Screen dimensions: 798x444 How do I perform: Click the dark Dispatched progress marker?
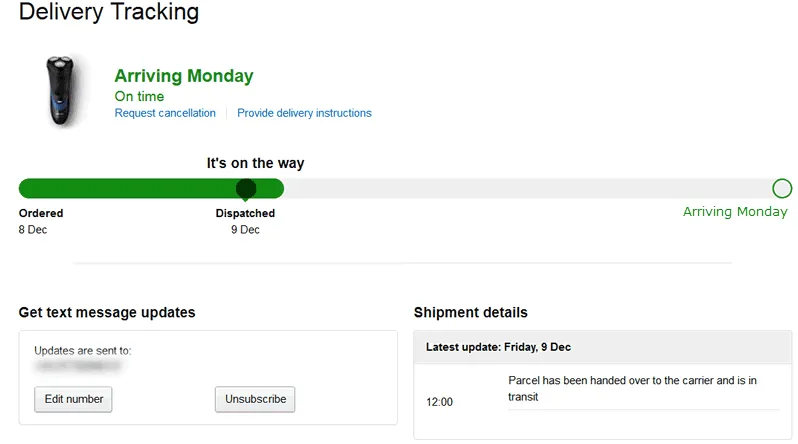[246, 188]
